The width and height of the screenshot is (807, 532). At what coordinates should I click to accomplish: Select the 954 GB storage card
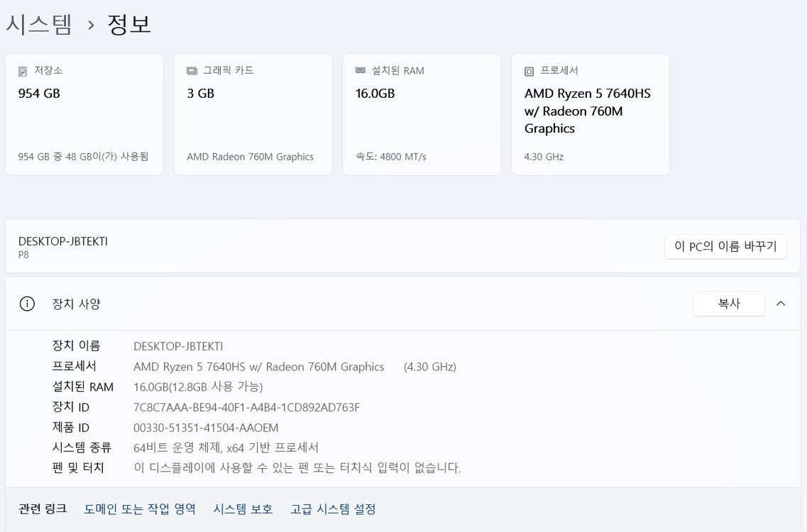coord(84,114)
